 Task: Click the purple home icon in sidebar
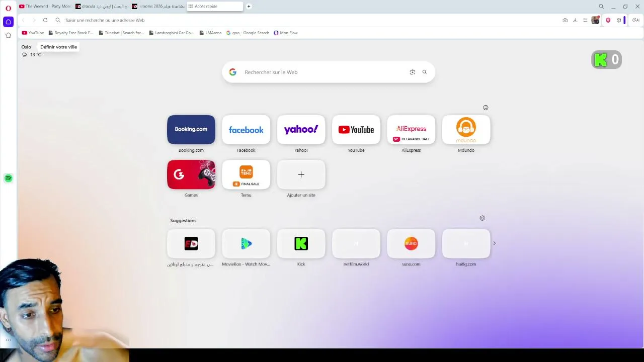pos(8,22)
